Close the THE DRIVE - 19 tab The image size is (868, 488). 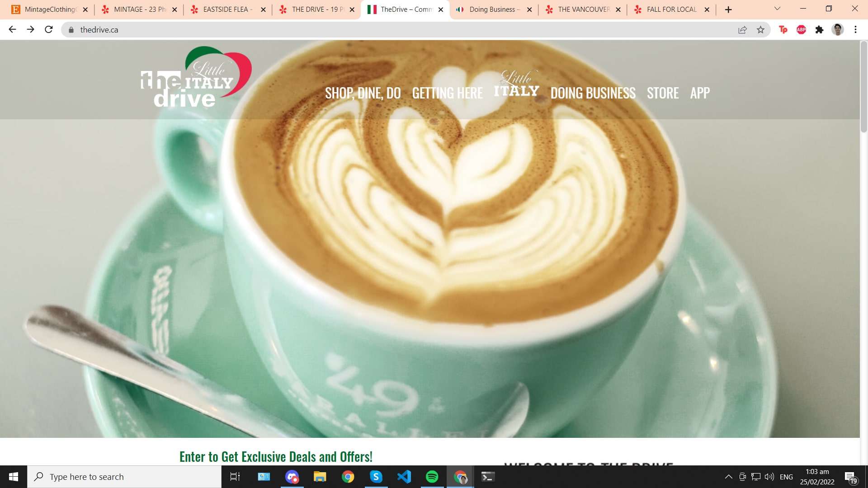point(352,9)
